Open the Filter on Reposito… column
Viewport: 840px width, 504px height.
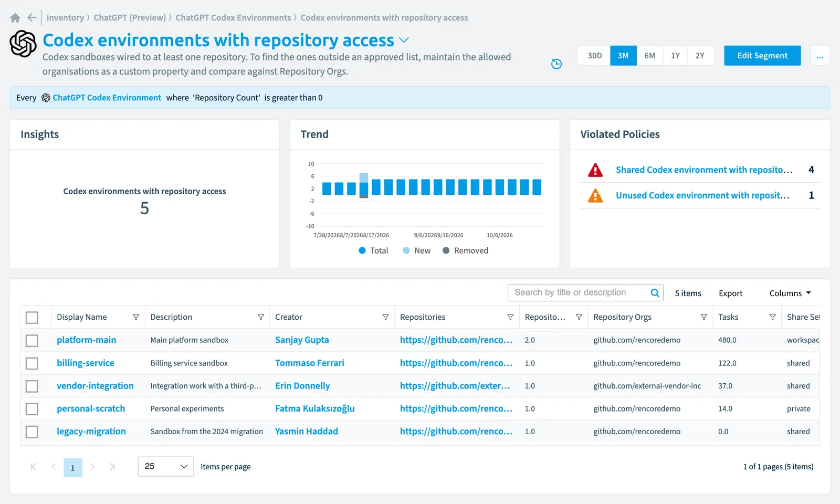click(579, 317)
